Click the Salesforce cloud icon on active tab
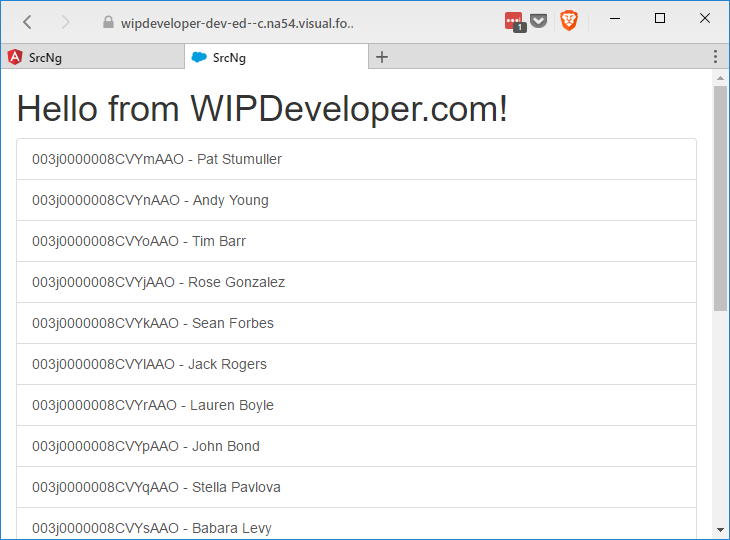 pos(199,57)
